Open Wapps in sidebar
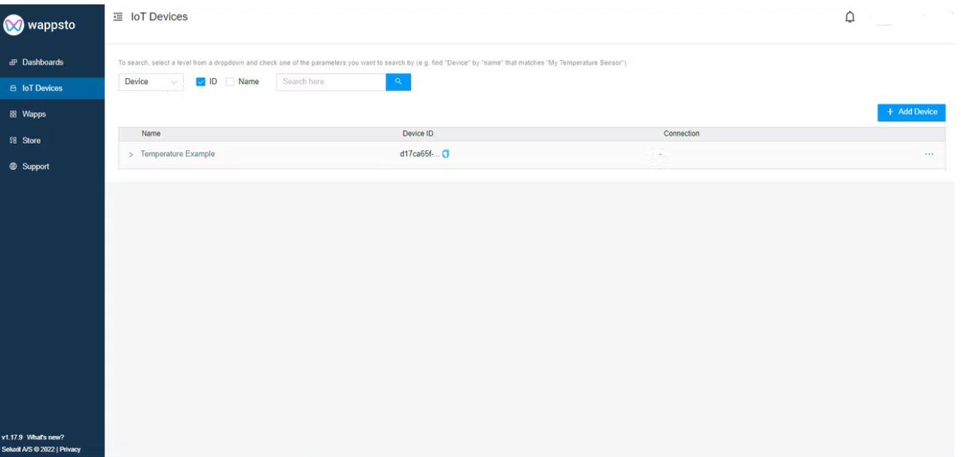The height and width of the screenshot is (457, 980). 53,114
